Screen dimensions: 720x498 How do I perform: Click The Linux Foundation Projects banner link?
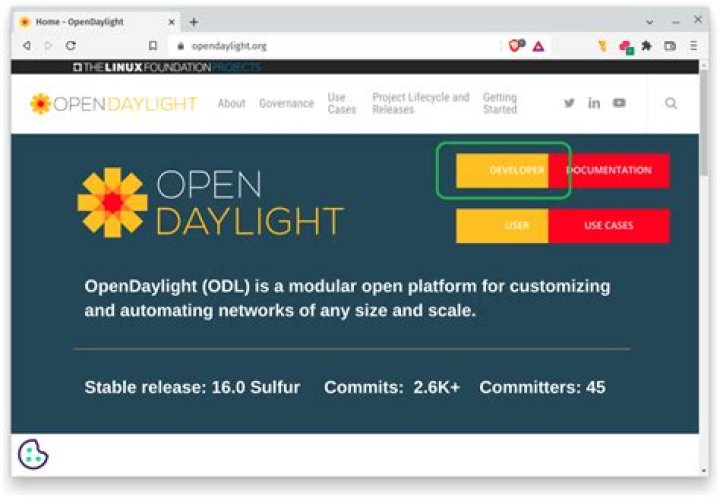coord(167,67)
